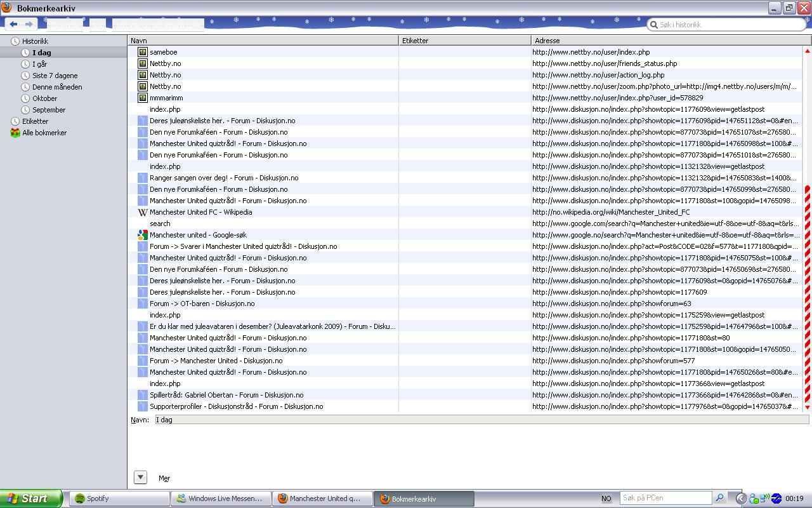Select the address ending friends_status.php
Image resolution: width=812 pixels, height=508 pixels.
pyautogui.click(x=605, y=63)
